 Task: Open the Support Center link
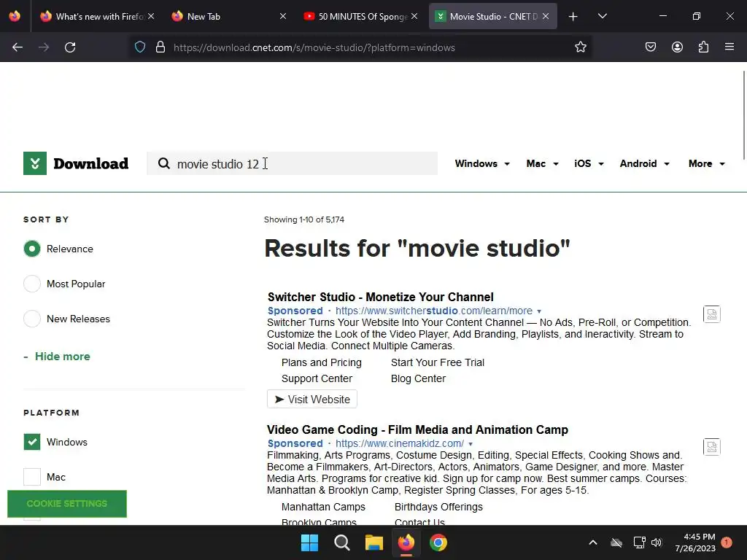click(317, 378)
